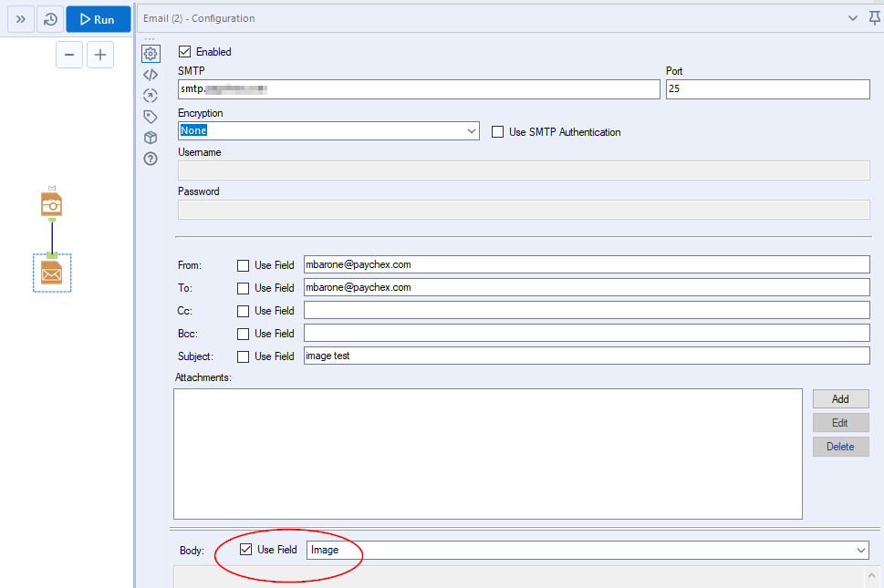Click the SMTP server input field
The image size is (884, 588).
(419, 89)
